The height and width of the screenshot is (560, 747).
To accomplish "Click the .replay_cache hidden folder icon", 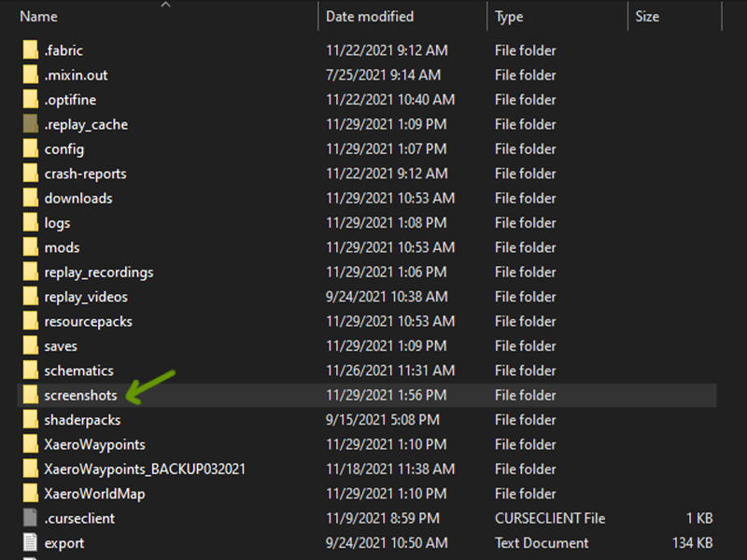I will click(29, 124).
